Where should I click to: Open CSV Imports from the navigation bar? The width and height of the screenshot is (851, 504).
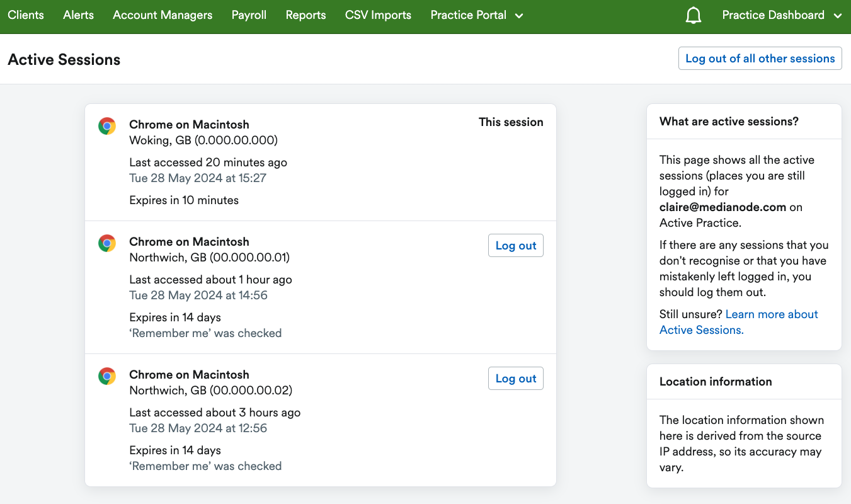[378, 14]
